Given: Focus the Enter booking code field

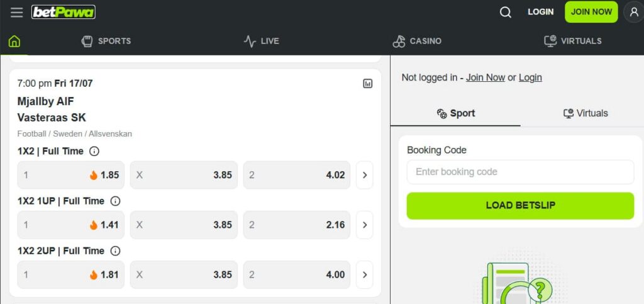Looking at the screenshot, I should (520, 172).
